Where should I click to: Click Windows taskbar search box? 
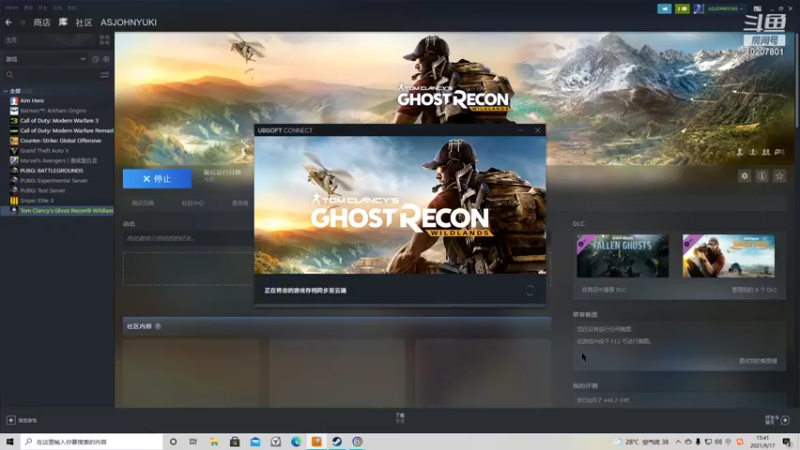(92, 441)
